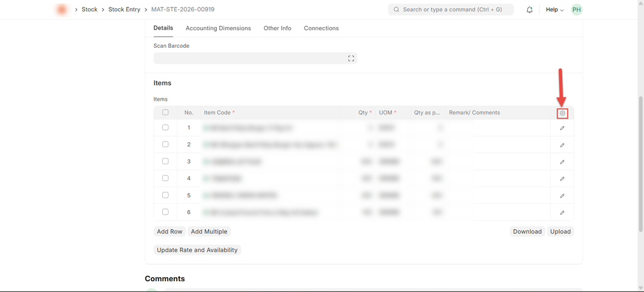Open row 6 editor via pencil icon
Viewport: 644px width, 292px height.
pos(562,213)
